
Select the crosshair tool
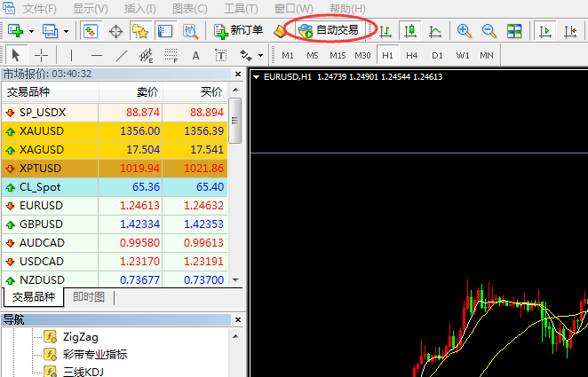(x=41, y=55)
